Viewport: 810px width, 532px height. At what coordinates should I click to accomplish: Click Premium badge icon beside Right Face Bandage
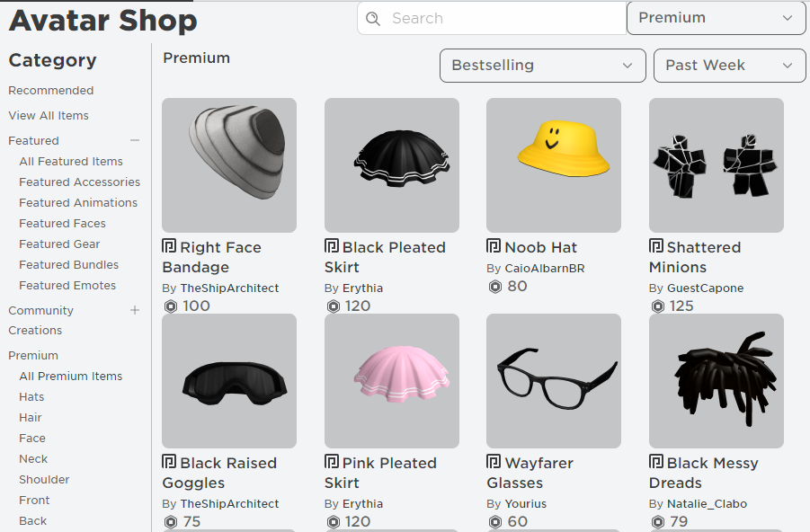click(x=169, y=246)
